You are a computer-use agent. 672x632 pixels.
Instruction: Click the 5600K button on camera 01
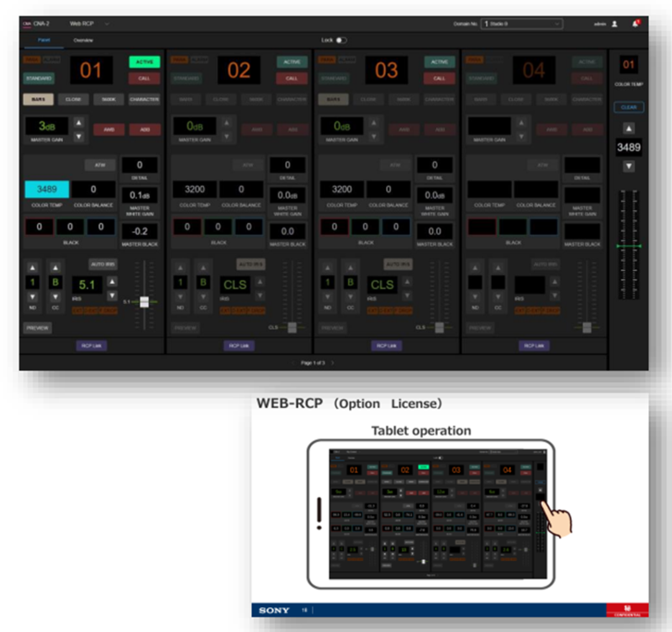tap(109, 100)
